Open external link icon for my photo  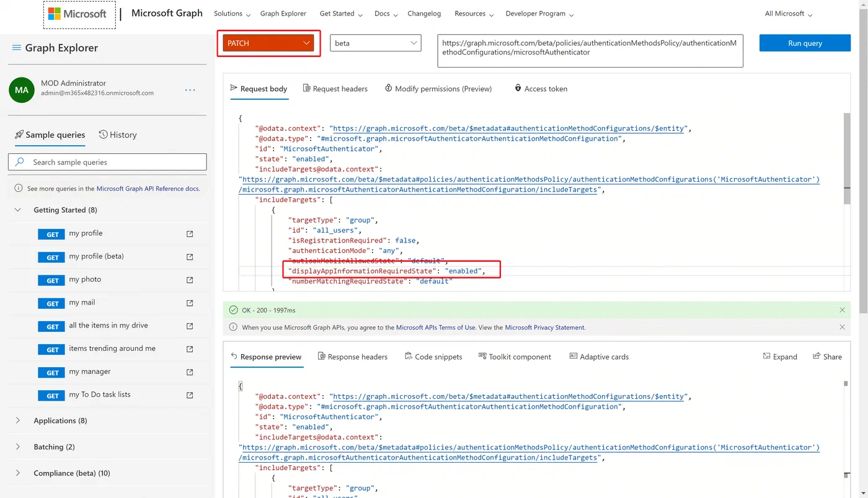pyautogui.click(x=190, y=280)
